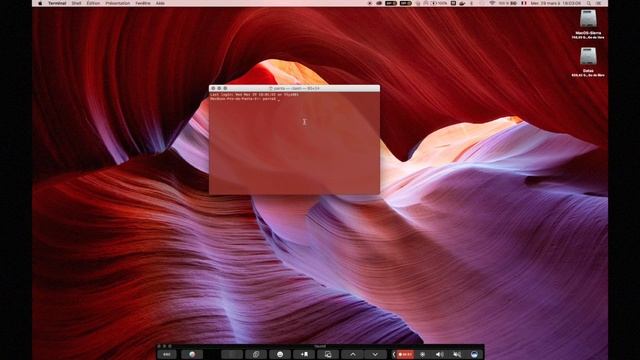Image resolution: width=640 pixels, height=360 pixels.
Task: Click inside the Terminal command prompt area
Action: [294, 143]
